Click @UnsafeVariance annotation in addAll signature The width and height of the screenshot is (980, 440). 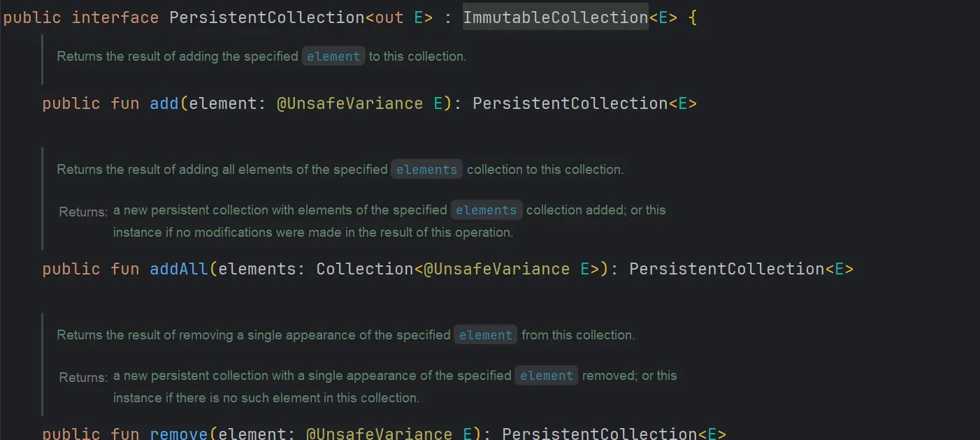coord(496,270)
